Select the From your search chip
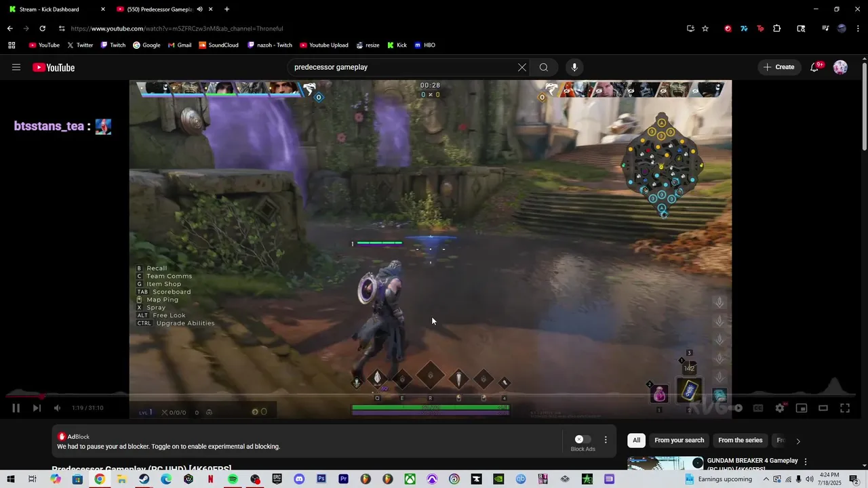 [x=679, y=441]
